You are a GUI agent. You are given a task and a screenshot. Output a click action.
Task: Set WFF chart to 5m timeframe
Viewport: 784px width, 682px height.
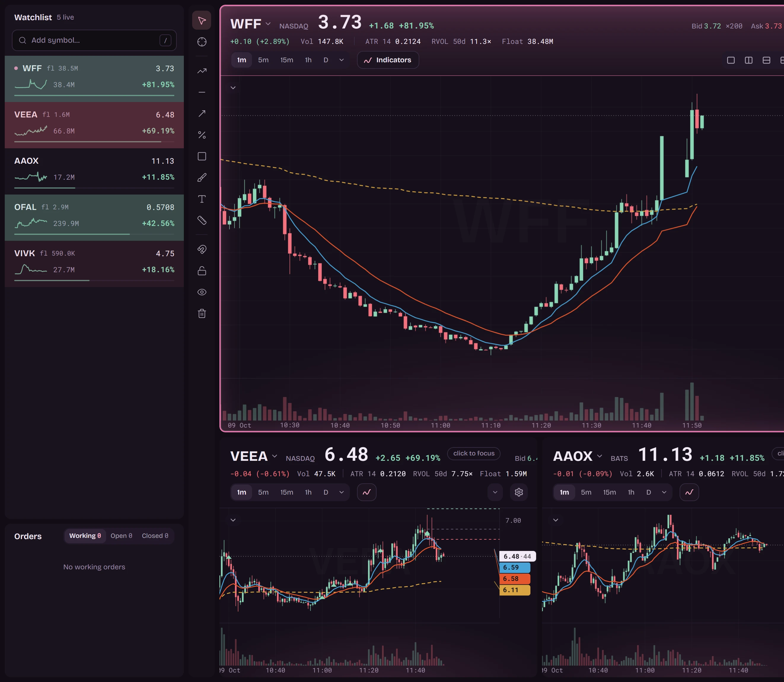point(263,60)
